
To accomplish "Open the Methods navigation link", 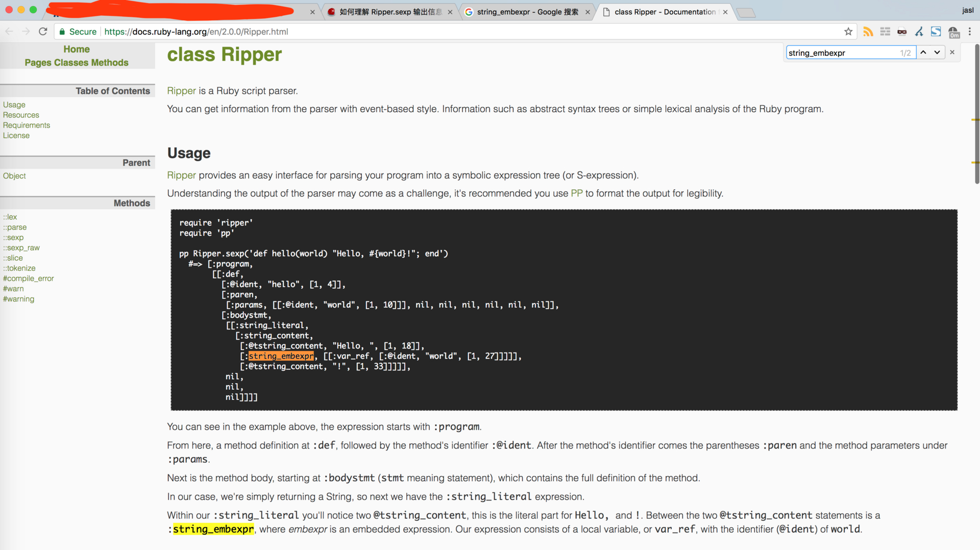I will pos(110,62).
